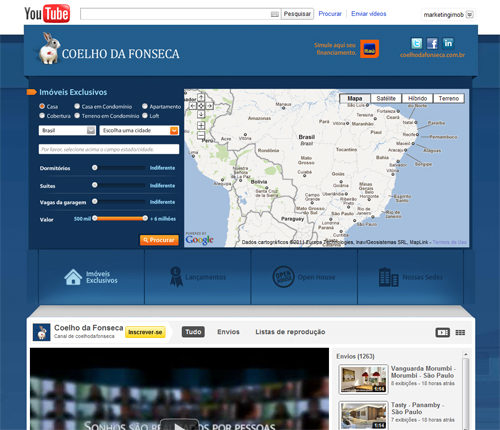Image resolution: width=500 pixels, height=430 pixels.
Task: Select the Envios channel tab
Action: (x=228, y=332)
